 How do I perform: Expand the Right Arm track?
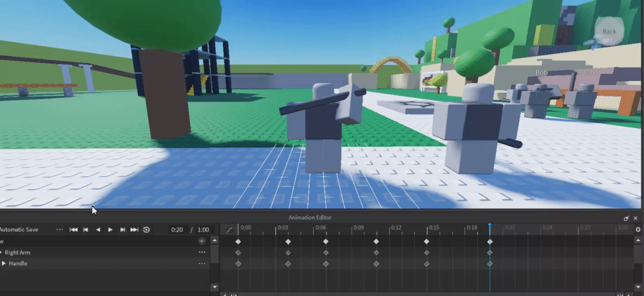[1, 252]
